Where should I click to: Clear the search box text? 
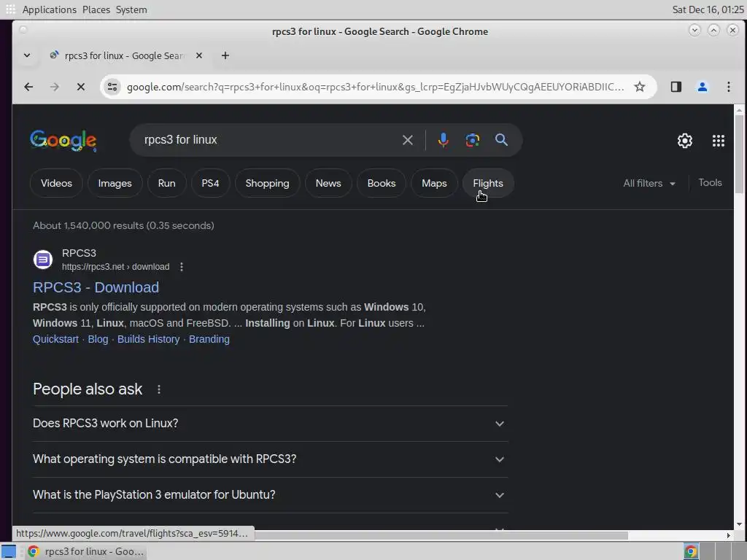[x=407, y=140]
